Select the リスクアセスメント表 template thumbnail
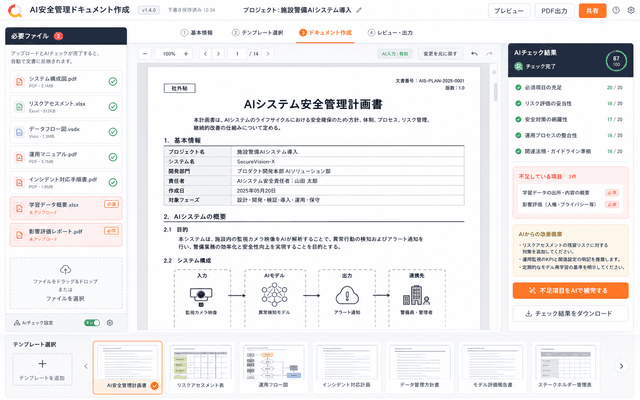The height and width of the screenshot is (400, 640). click(x=200, y=367)
